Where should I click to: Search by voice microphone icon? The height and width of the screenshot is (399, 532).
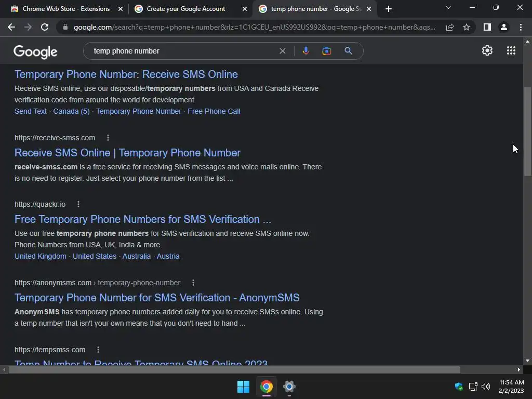pyautogui.click(x=305, y=51)
